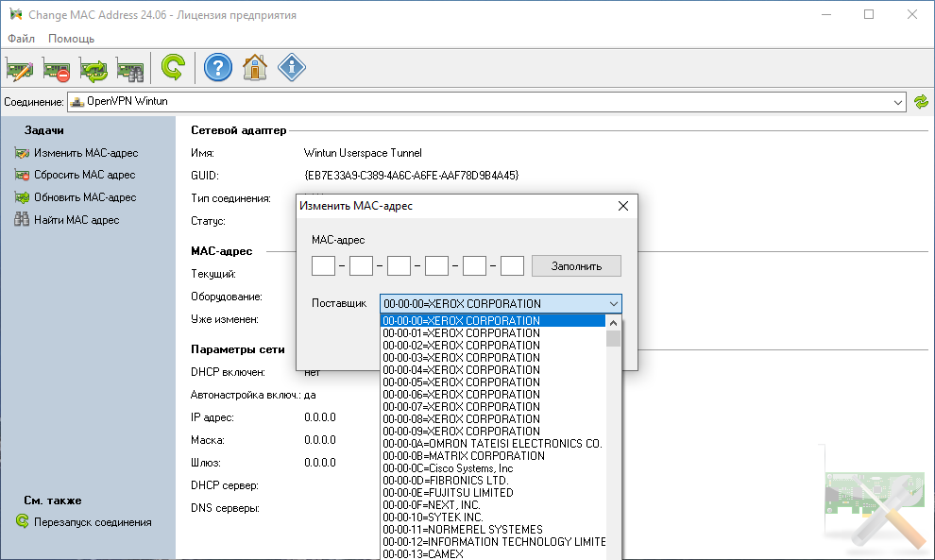Click the Reset MAC address toolbar icon
The width and height of the screenshot is (935, 560).
pyautogui.click(x=57, y=68)
